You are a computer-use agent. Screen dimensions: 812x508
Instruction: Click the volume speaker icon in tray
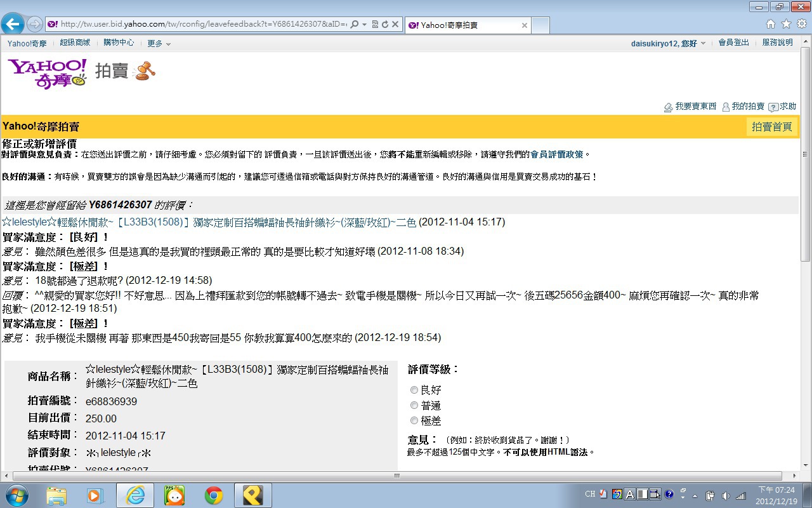(726, 495)
